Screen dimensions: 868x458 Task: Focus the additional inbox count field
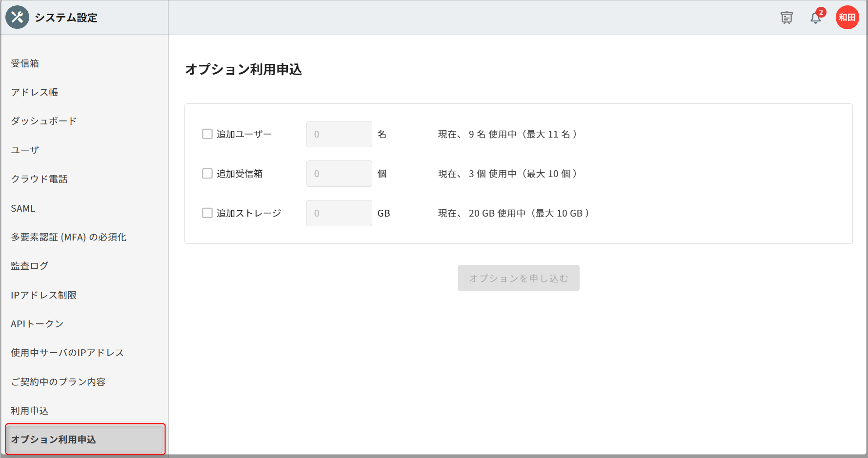coord(339,174)
